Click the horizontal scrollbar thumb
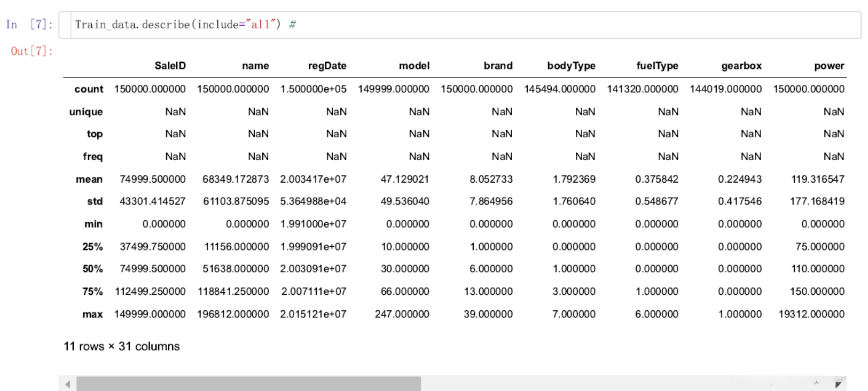Image resolution: width=868 pixels, height=391 pixels. pos(248,384)
